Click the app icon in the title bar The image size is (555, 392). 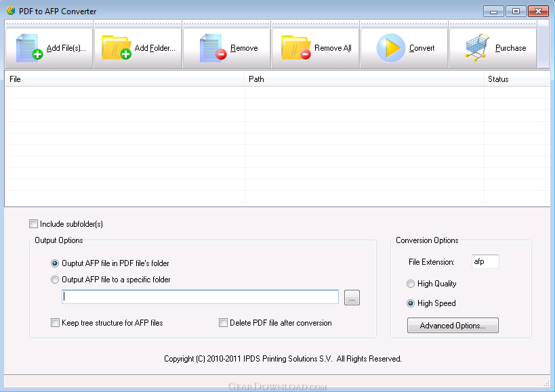11,11
